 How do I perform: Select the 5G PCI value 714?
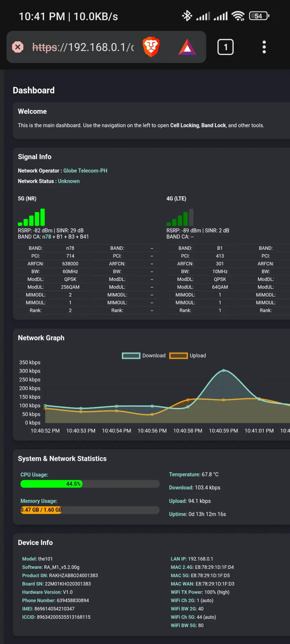[x=70, y=256]
